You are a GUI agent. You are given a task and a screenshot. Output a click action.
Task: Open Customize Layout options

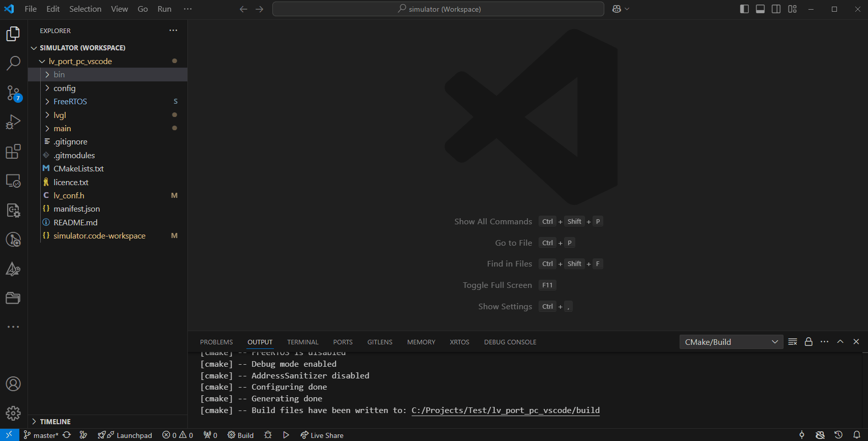(793, 9)
